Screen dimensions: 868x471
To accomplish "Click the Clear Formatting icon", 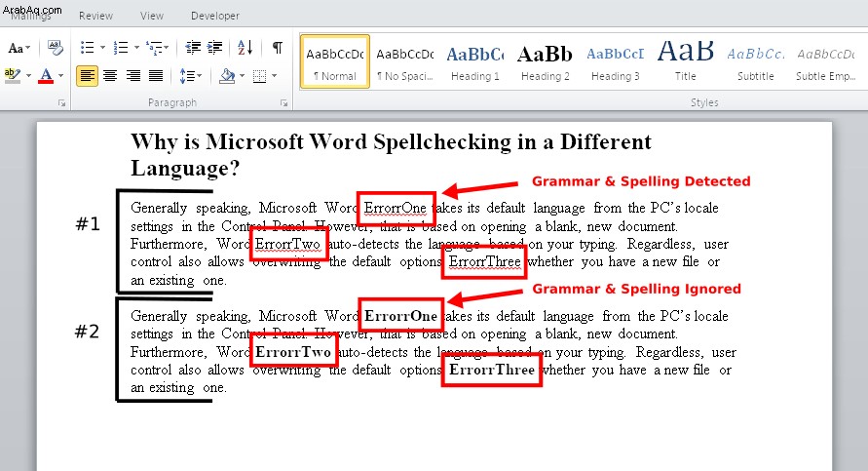I will coord(56,47).
